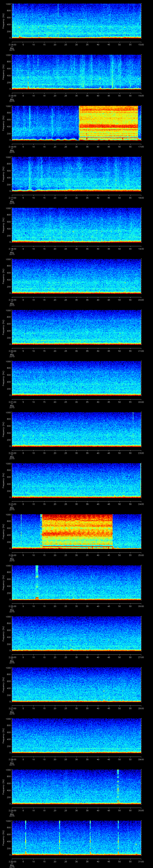153x868 pixels.
Task: Pick the spectrogram panel starting at 2:20:00
Action: [77, 327]
